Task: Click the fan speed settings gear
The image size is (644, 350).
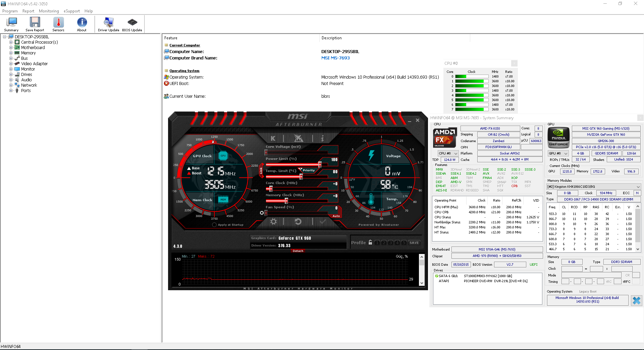Action: (x=262, y=213)
